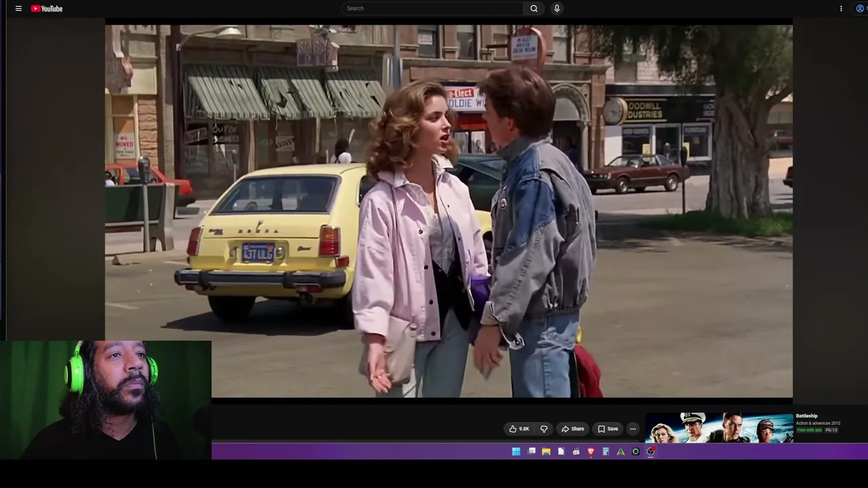This screenshot has height=488, width=868.
Task: Open the Windows Start menu
Action: click(516, 451)
